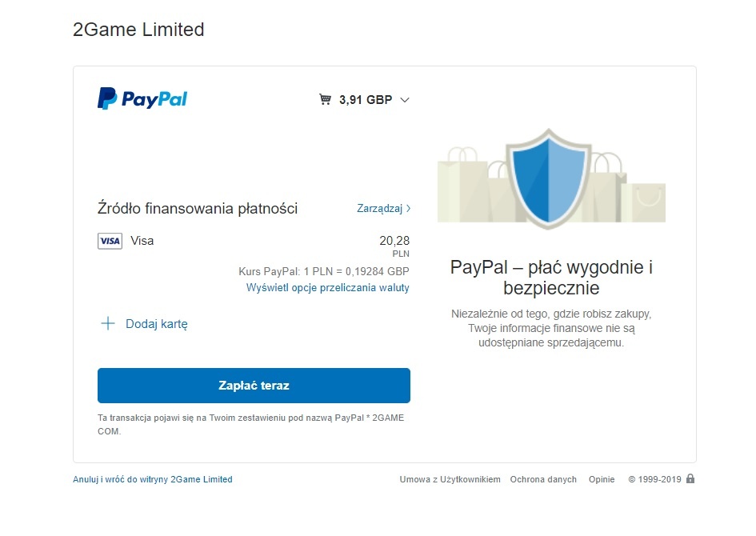This screenshot has width=756, height=536.
Task: Click the Opinie footer link
Action: [x=602, y=479]
